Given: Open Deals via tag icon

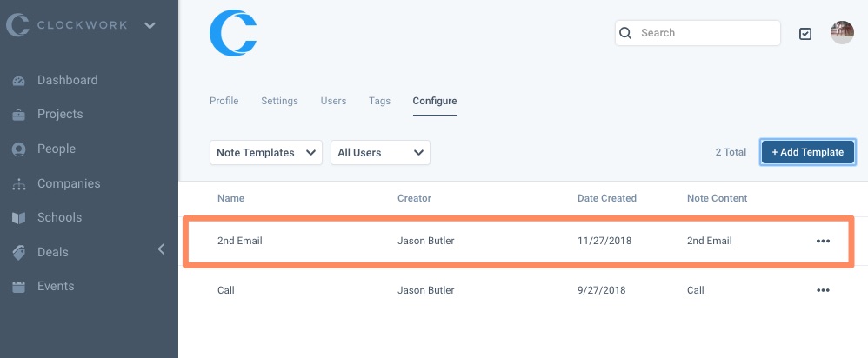Looking at the screenshot, I should 18,253.
